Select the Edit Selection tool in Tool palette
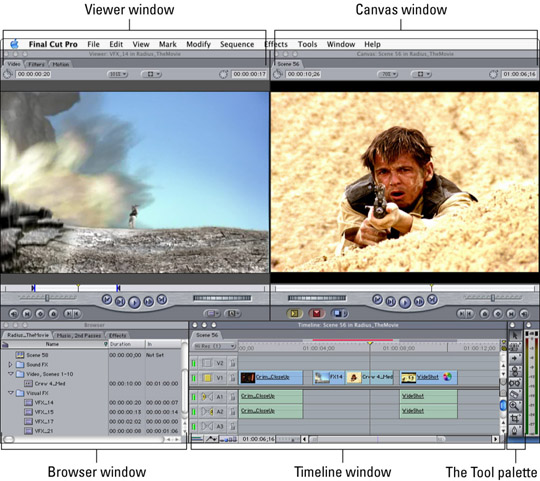The width and height of the screenshot is (540, 481). coord(515,346)
